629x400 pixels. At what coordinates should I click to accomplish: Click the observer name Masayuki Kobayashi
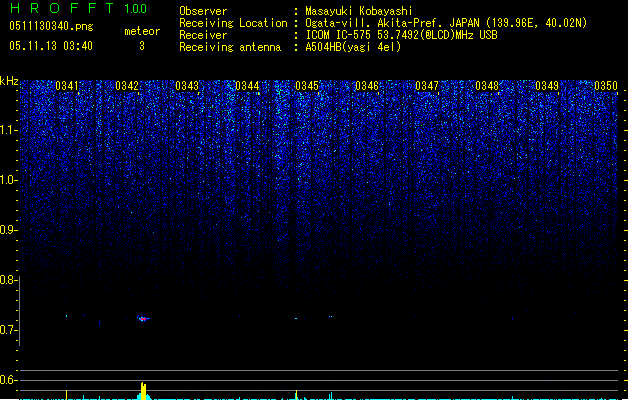(x=359, y=11)
